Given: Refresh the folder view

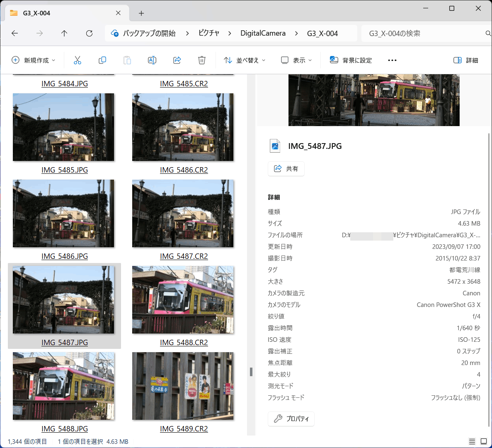Looking at the screenshot, I should point(90,33).
